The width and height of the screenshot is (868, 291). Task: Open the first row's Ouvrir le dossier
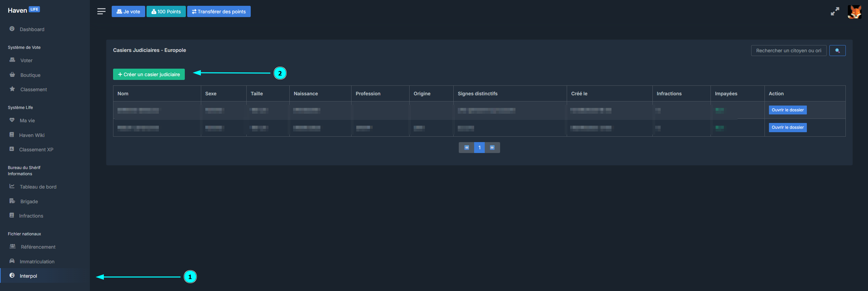pos(787,110)
